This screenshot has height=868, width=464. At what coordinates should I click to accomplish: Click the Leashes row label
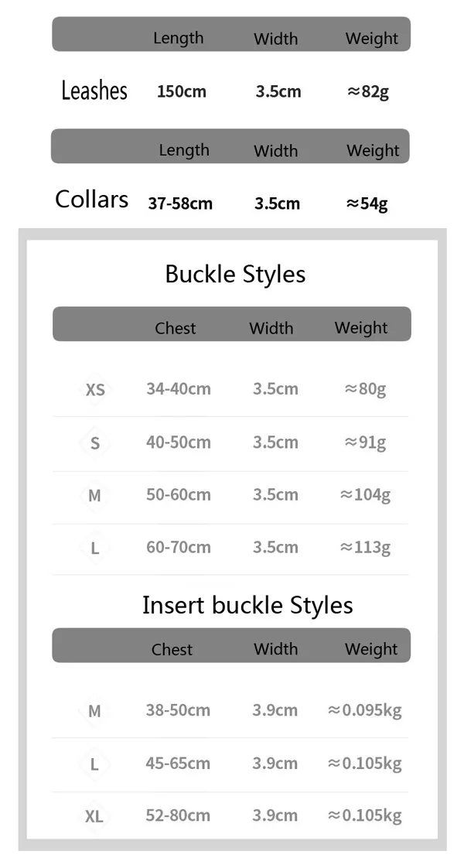pyautogui.click(x=94, y=91)
